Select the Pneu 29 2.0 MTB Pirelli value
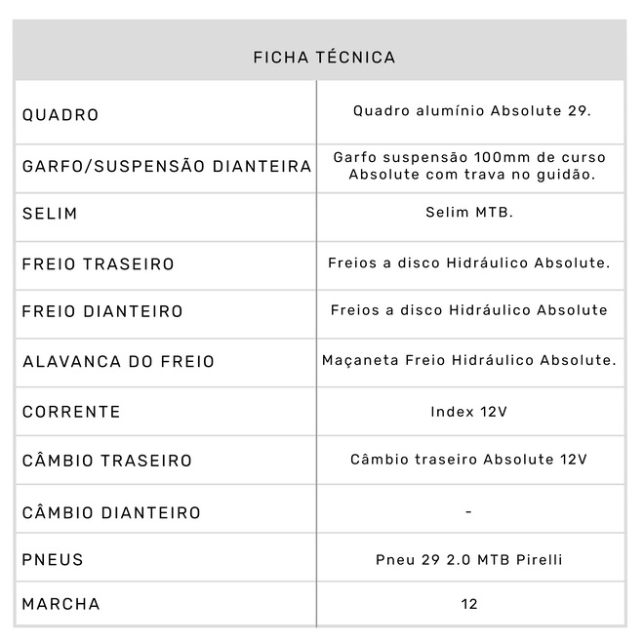This screenshot has width=644, height=644. [x=469, y=559]
